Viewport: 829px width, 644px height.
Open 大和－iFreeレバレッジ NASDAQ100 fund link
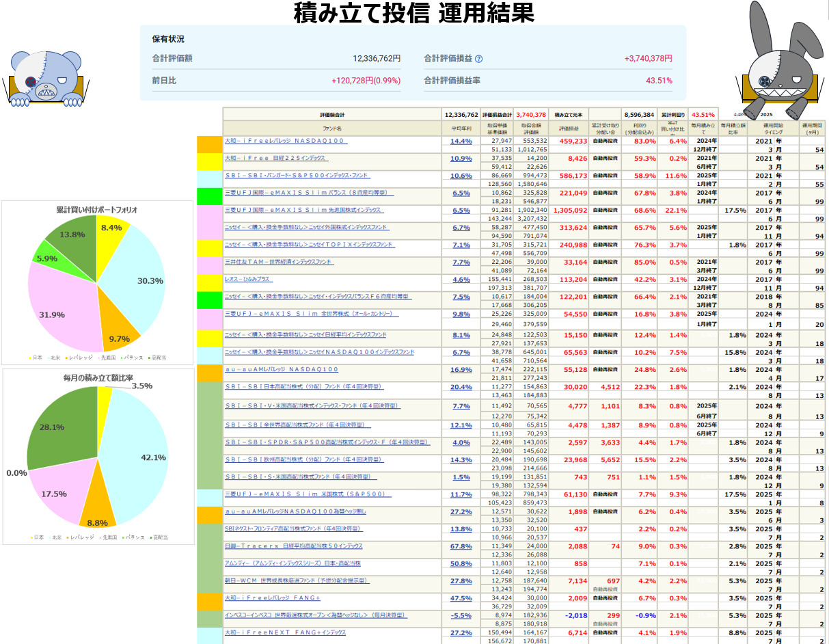[285, 141]
